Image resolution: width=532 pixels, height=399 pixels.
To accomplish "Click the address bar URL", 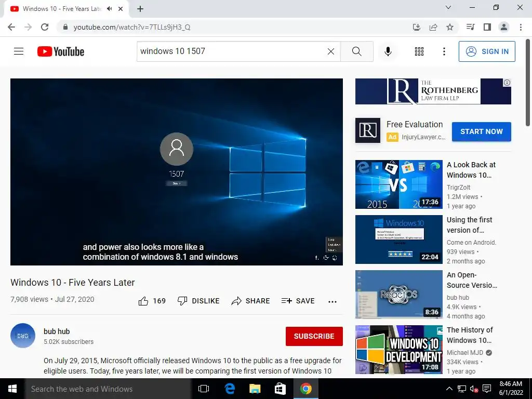I will tap(132, 27).
